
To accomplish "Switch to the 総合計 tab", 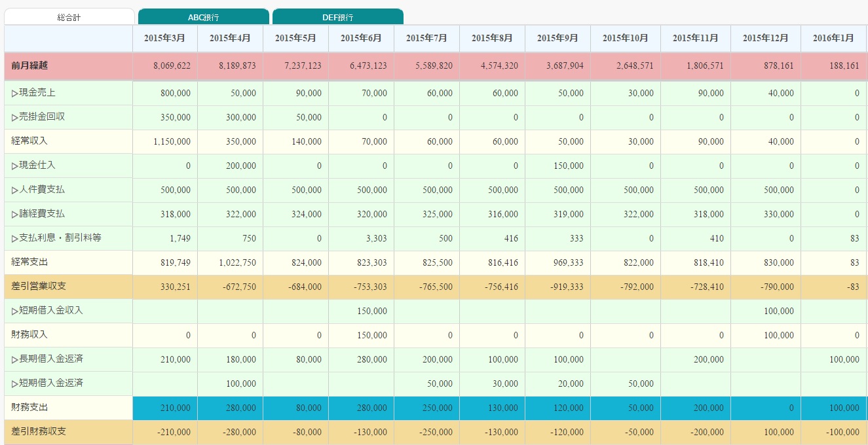I will [69, 17].
